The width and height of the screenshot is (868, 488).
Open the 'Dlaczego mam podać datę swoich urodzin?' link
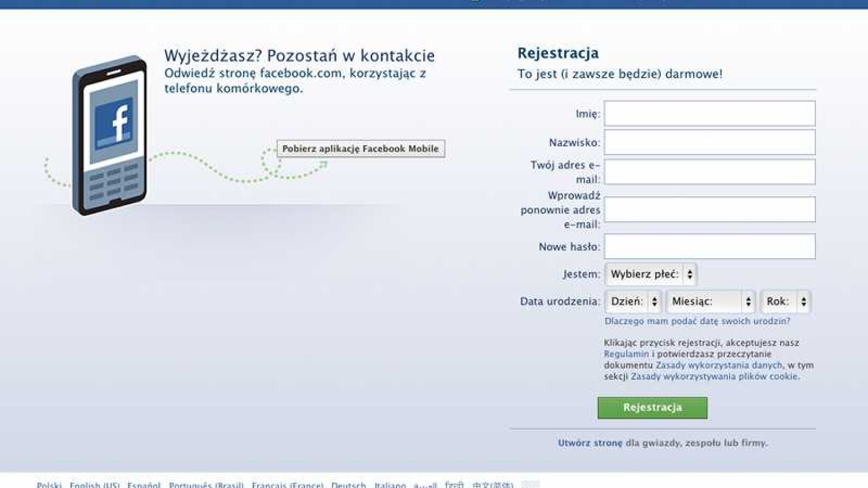(697, 321)
